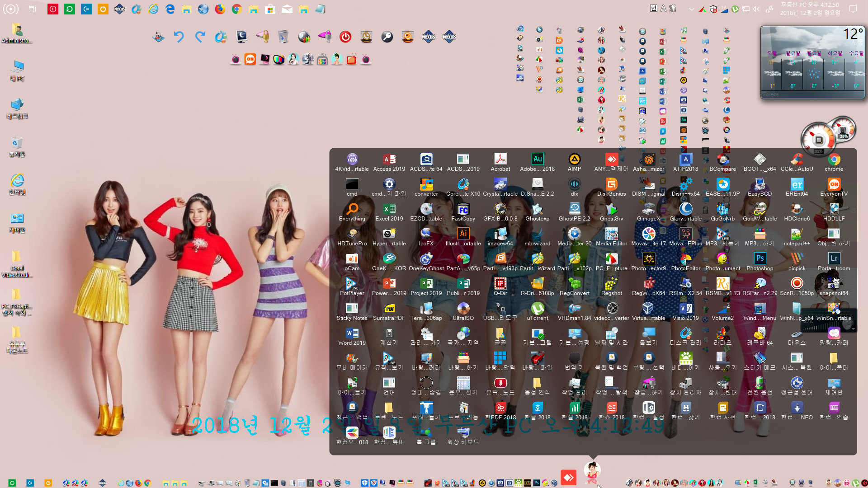Launch Adobe Audition 2018 icon
868x488 pixels.
(537, 162)
